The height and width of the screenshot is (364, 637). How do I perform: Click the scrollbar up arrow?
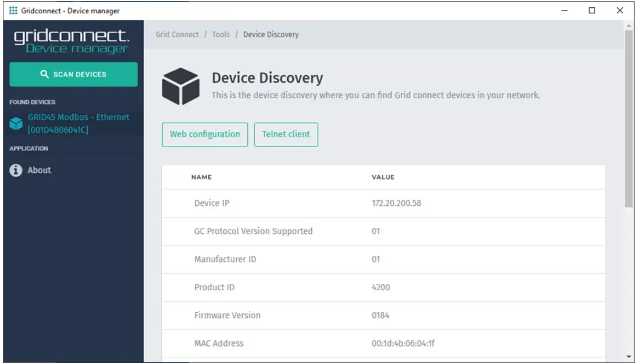628,25
